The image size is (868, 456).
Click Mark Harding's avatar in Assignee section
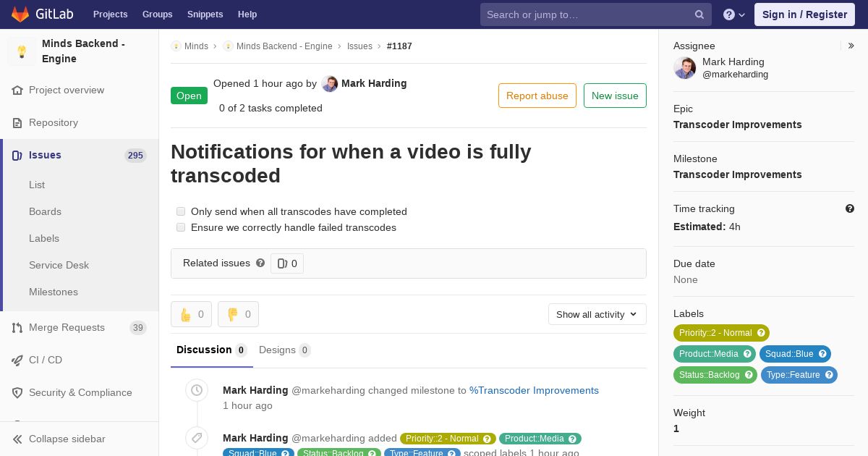(x=685, y=68)
